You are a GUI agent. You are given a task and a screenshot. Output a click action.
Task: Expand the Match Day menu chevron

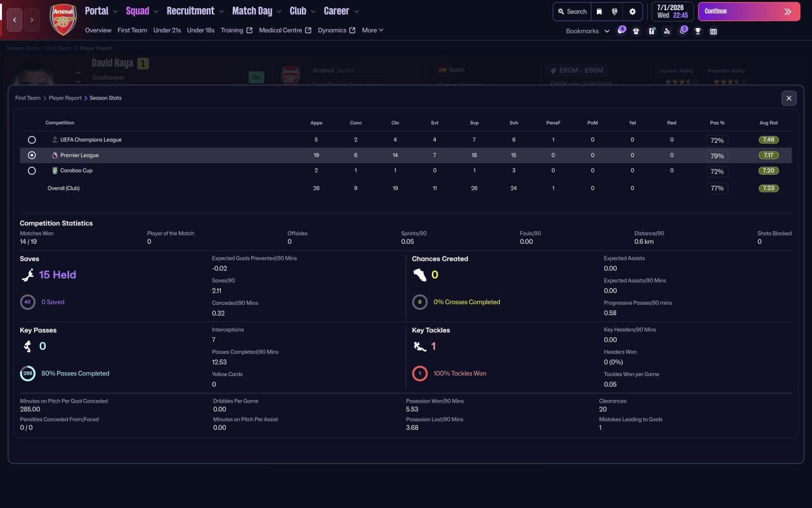278,11
